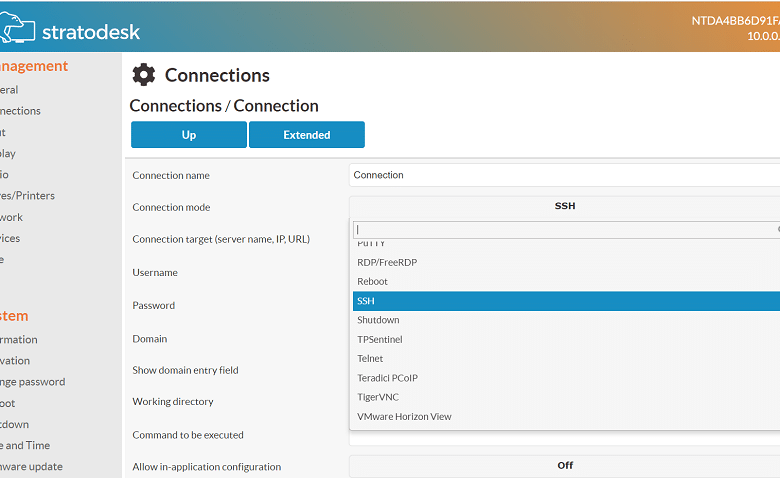Select Telnet from the mode list
780x478 pixels.
[x=566, y=359]
